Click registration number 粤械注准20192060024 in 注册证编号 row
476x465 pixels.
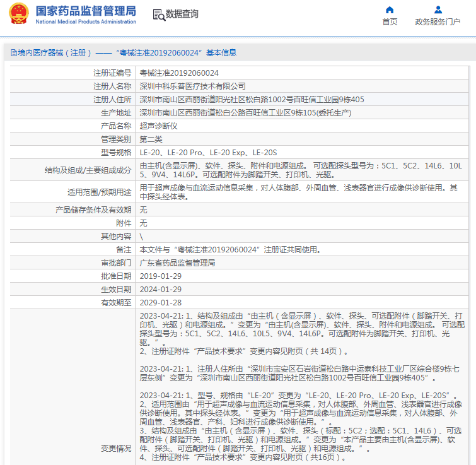(179, 73)
